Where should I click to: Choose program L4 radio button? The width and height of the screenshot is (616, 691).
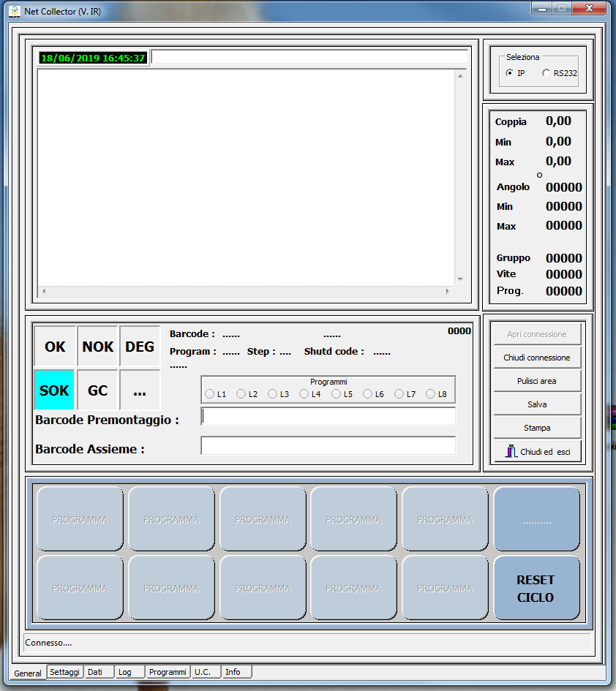coord(304,393)
